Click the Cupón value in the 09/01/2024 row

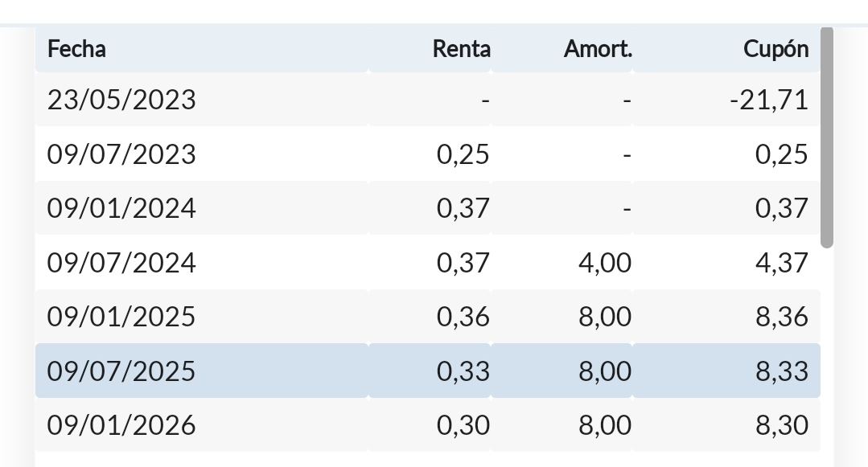(x=781, y=208)
